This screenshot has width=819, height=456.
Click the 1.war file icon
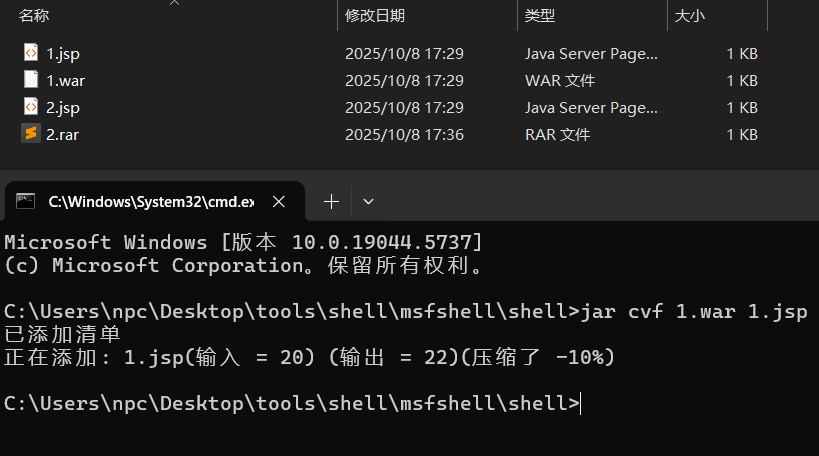(30, 80)
